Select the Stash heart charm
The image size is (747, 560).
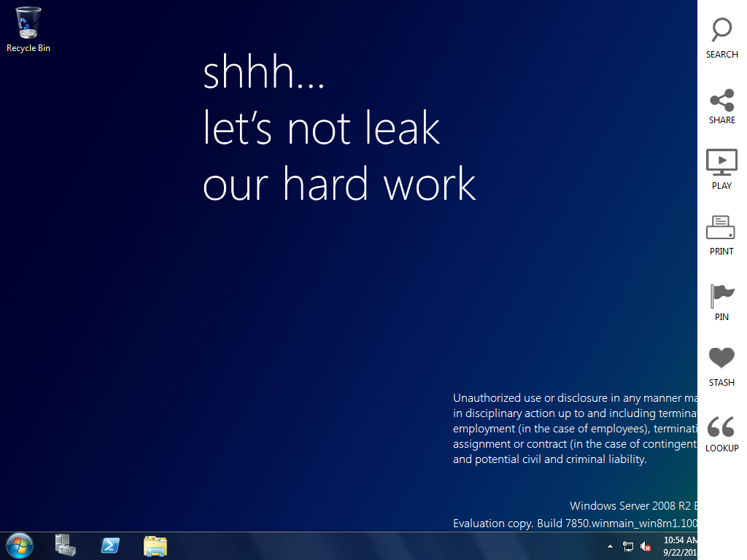pos(721,367)
